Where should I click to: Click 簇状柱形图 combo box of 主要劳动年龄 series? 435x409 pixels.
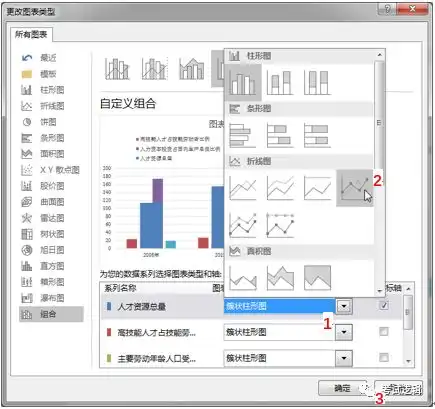coord(280,358)
